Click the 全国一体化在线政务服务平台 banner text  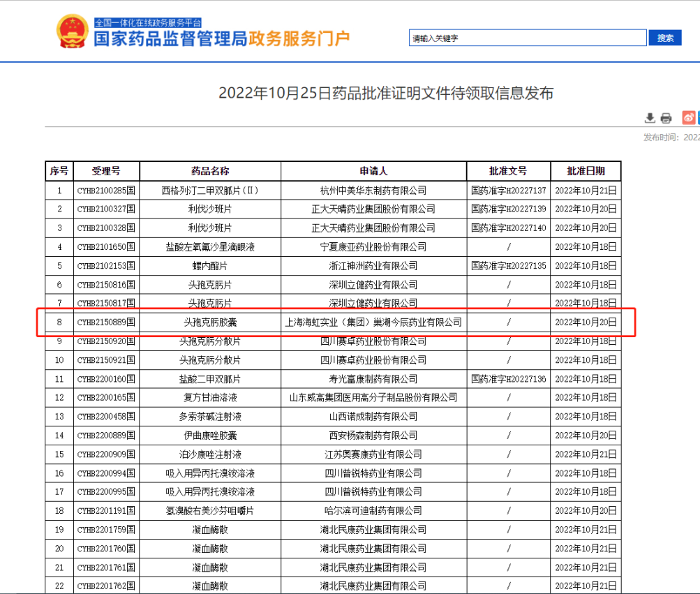pos(153,22)
